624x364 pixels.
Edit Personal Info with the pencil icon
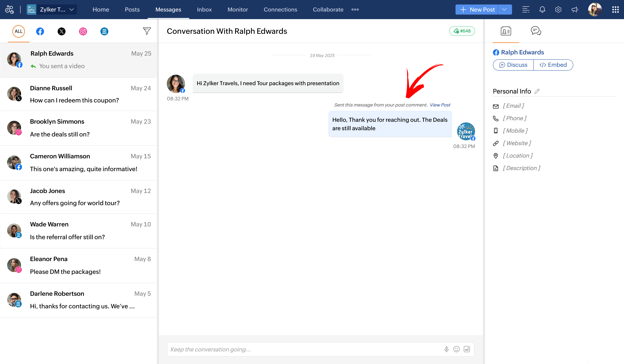537,91
